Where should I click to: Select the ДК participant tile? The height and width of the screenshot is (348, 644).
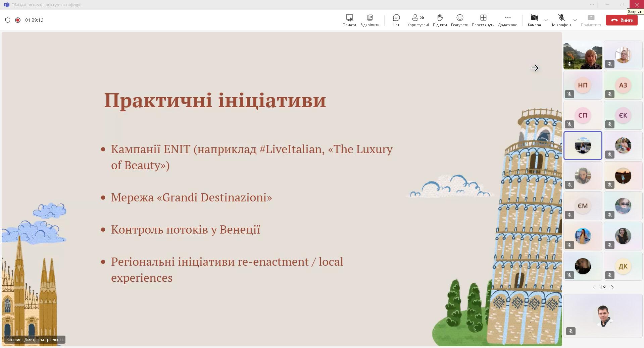coord(623,266)
